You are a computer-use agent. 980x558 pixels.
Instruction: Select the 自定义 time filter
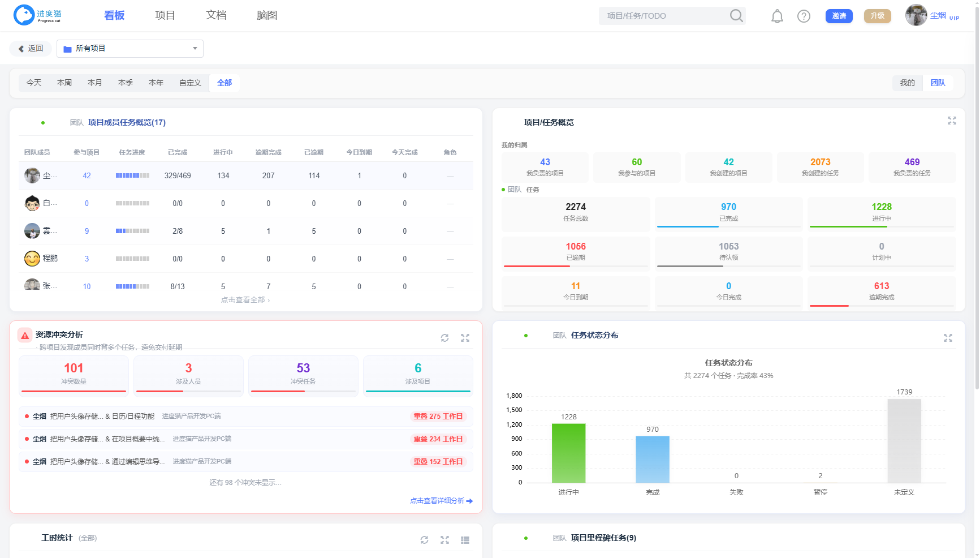pos(190,83)
